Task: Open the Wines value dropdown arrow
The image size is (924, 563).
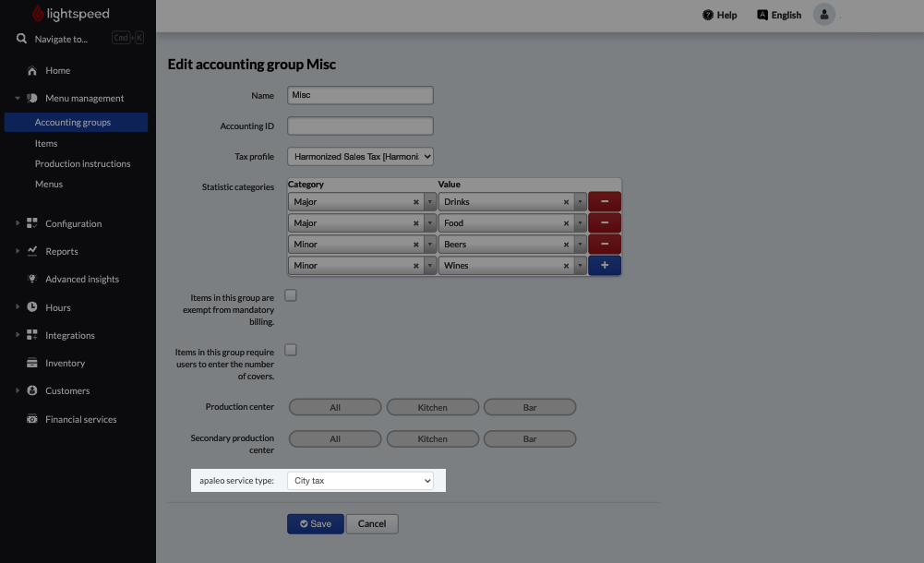Action: (580, 266)
